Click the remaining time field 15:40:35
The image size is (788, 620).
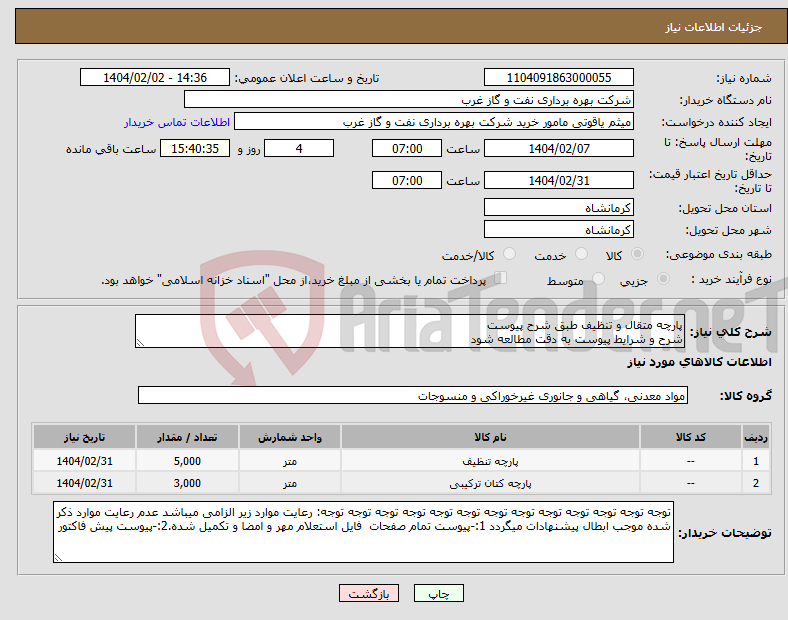point(195,148)
